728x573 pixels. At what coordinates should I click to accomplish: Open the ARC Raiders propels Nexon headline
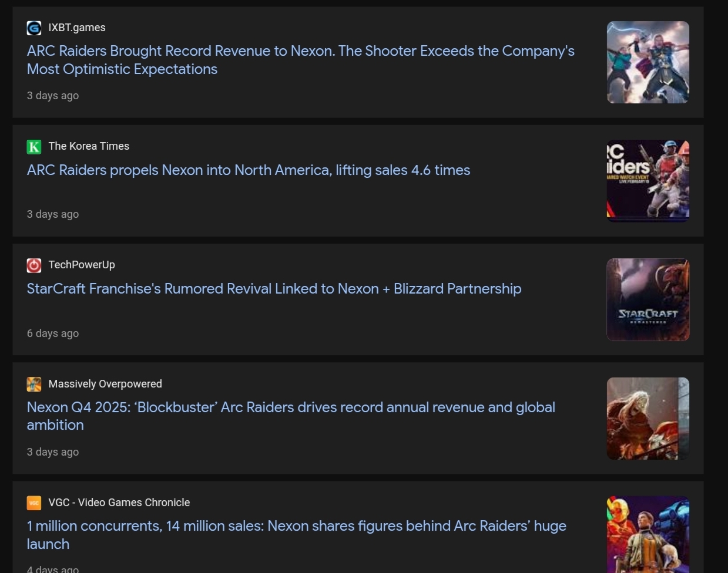tap(249, 170)
